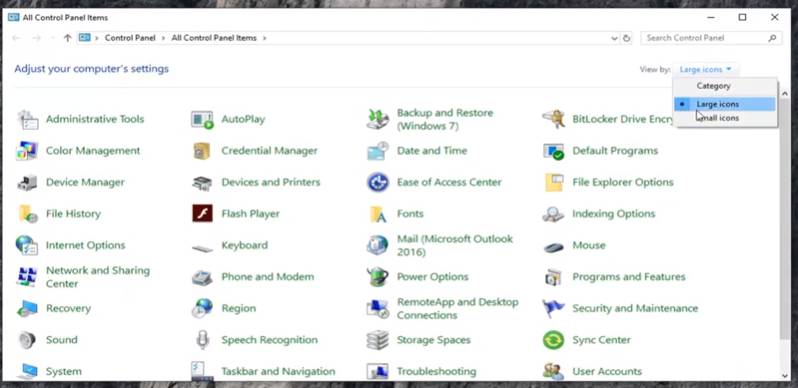This screenshot has height=388, width=798.
Task: Select Large icons view option
Action: tap(725, 104)
